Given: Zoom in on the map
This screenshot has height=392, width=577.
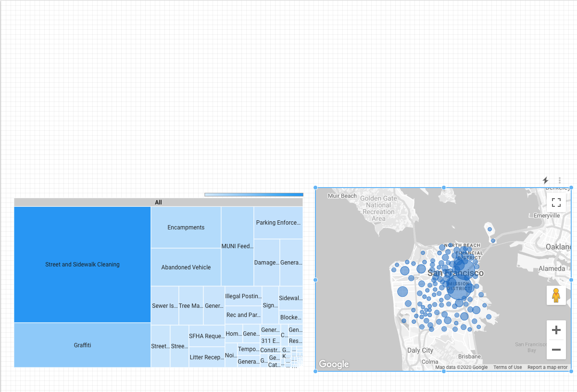Looking at the screenshot, I should click(x=556, y=330).
